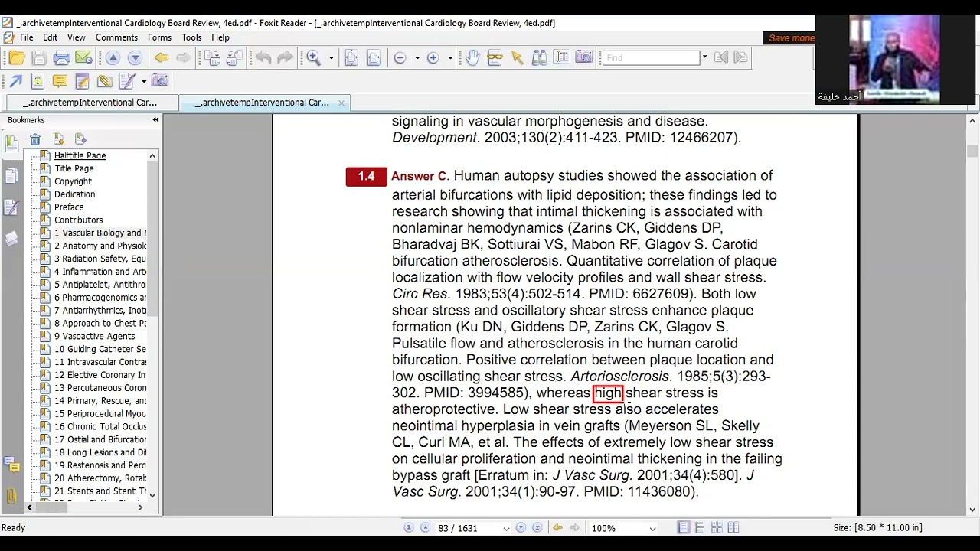Open the Edit menu

51,37
